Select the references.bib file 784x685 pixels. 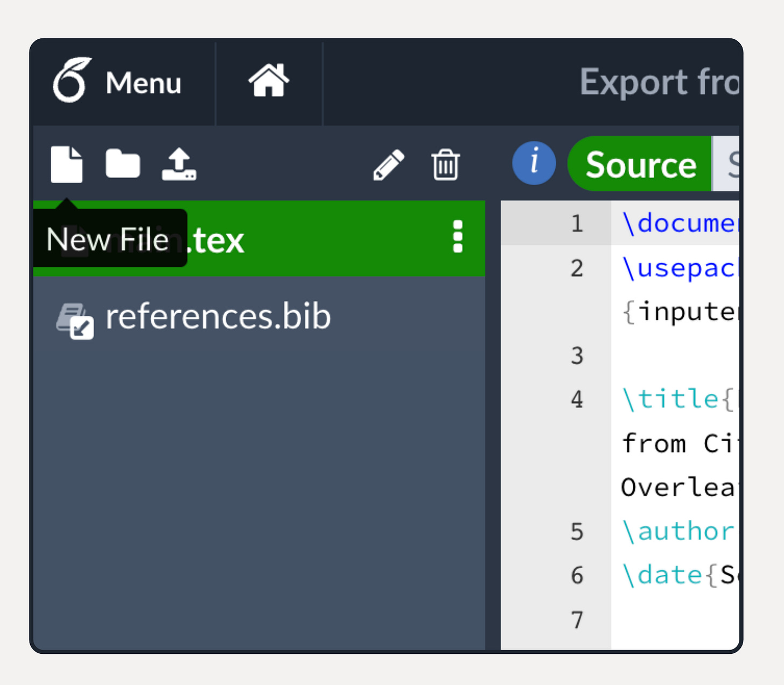(x=259, y=316)
